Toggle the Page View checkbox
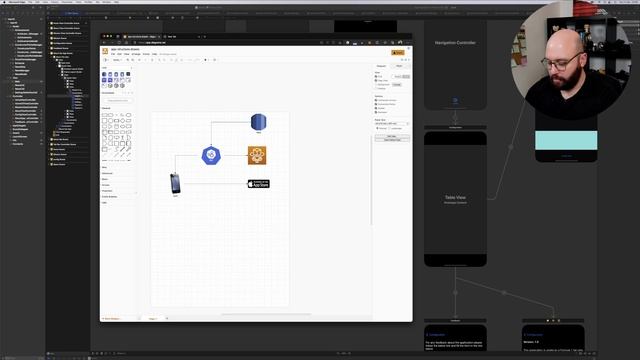This screenshot has height=360, width=640. point(376,80)
